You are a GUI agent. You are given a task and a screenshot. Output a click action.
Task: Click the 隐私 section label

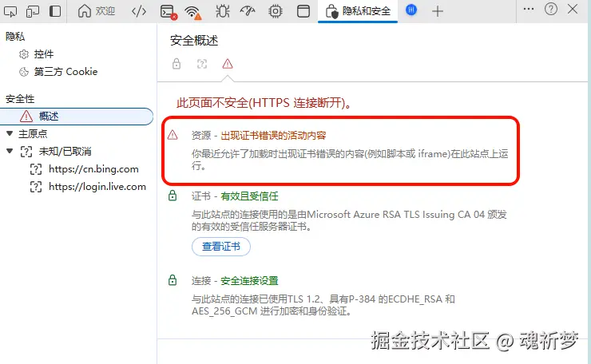pos(15,37)
